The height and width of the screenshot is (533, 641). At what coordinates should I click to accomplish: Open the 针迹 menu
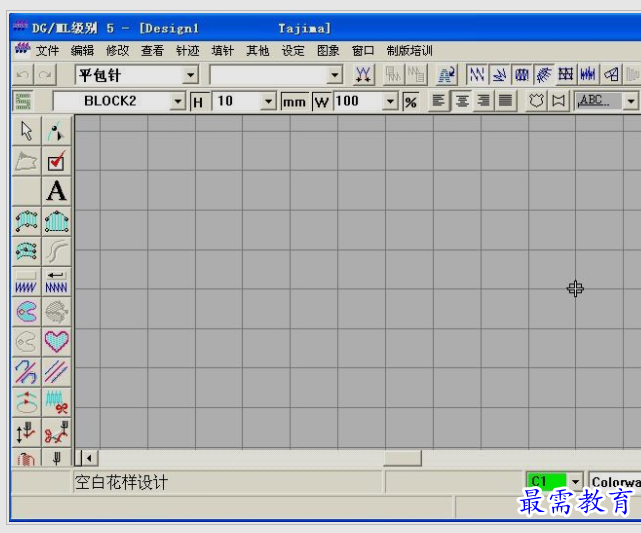[x=188, y=51]
